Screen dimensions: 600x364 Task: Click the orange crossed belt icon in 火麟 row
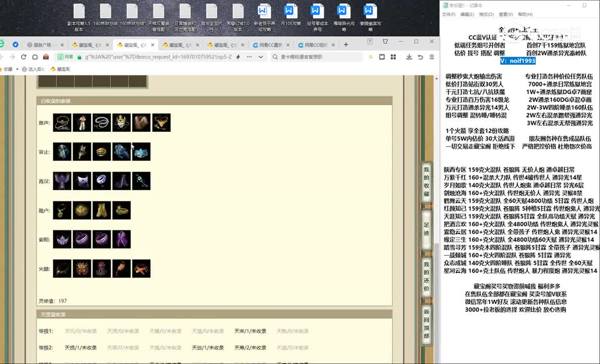click(x=141, y=269)
